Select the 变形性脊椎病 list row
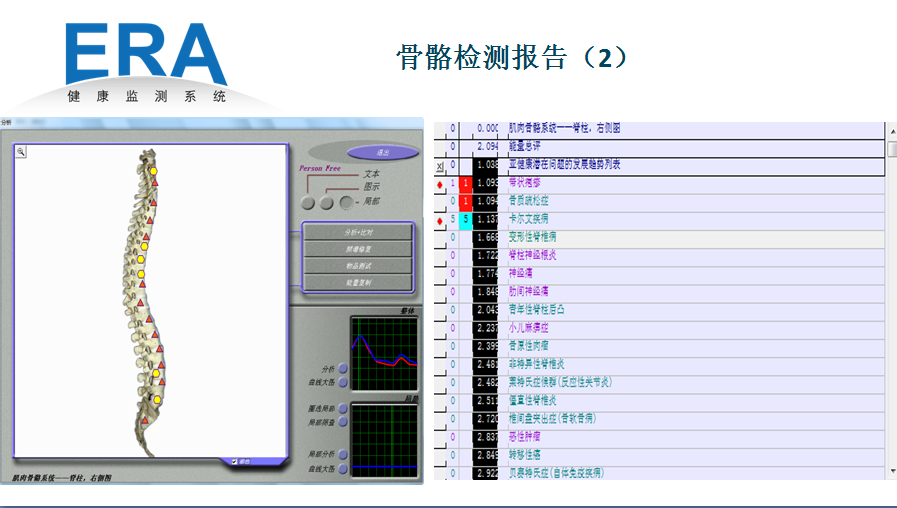This screenshot has width=897, height=508. click(540, 238)
